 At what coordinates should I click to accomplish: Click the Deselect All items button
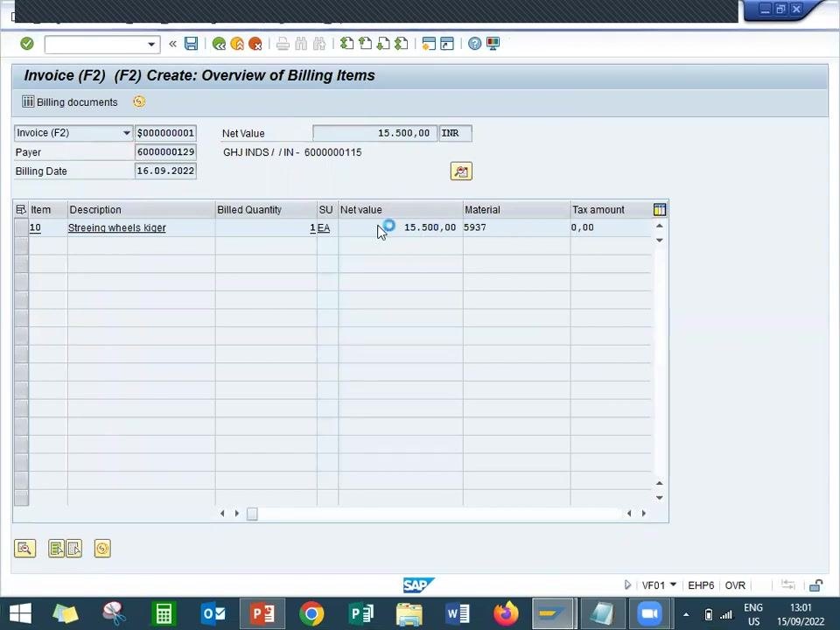coord(73,549)
